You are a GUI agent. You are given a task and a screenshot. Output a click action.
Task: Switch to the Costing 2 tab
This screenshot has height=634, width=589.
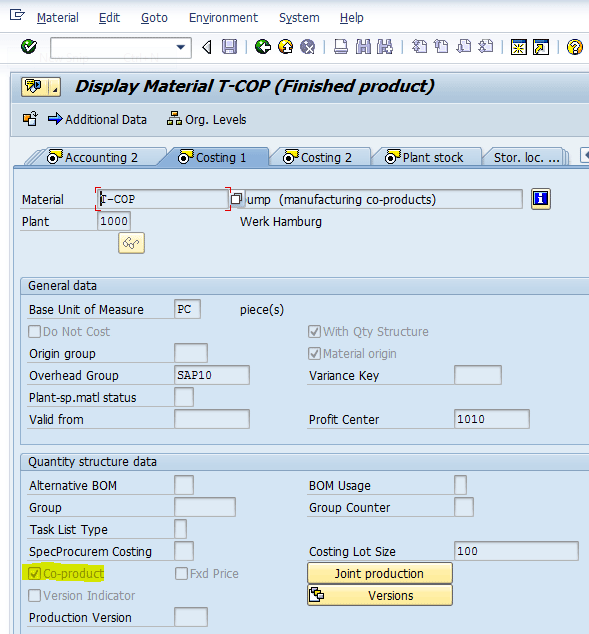[319, 157]
